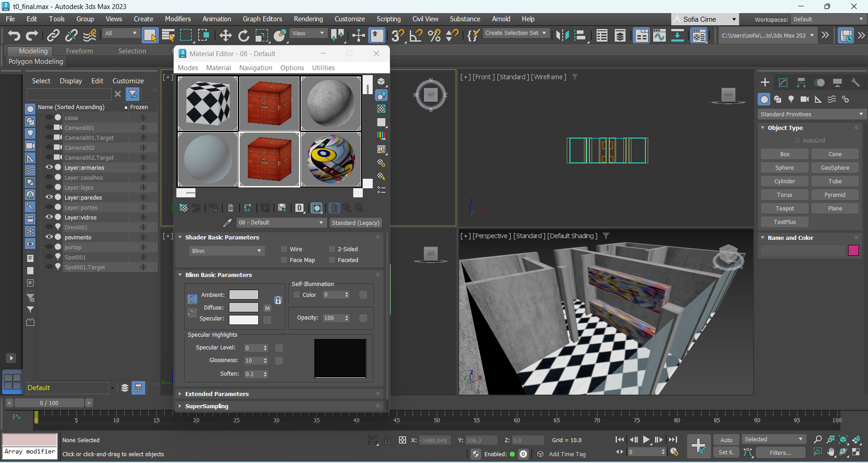This screenshot has width=868, height=463.
Task: Hide the Layer:paredes layer via eye icon
Action: coord(49,197)
